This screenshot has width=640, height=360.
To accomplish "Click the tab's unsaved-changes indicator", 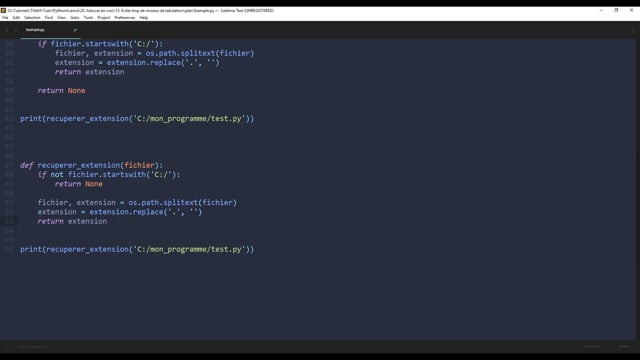I will click(x=75, y=30).
